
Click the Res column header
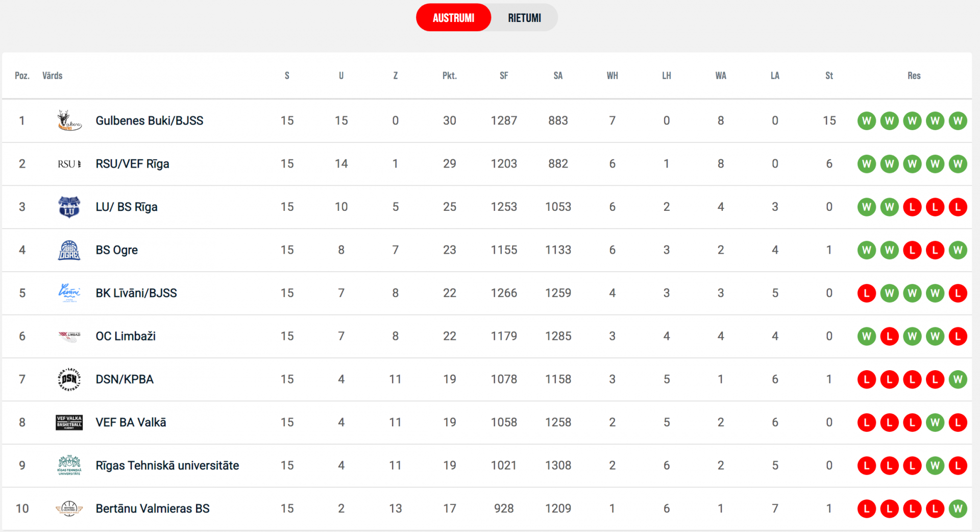point(914,76)
